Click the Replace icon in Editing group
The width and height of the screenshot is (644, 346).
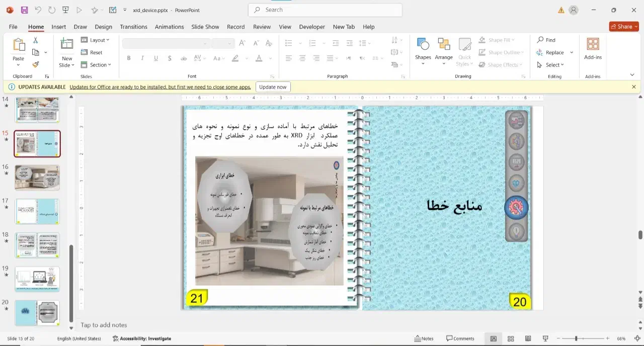(553, 52)
